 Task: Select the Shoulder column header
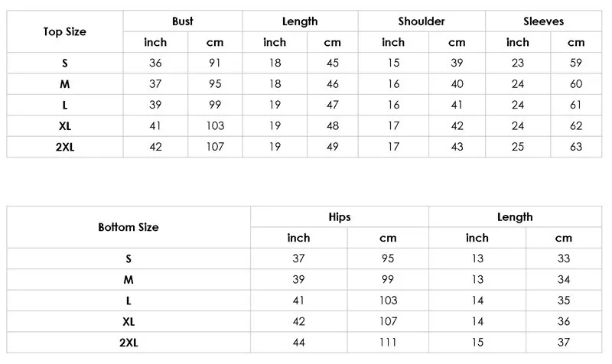(422, 21)
